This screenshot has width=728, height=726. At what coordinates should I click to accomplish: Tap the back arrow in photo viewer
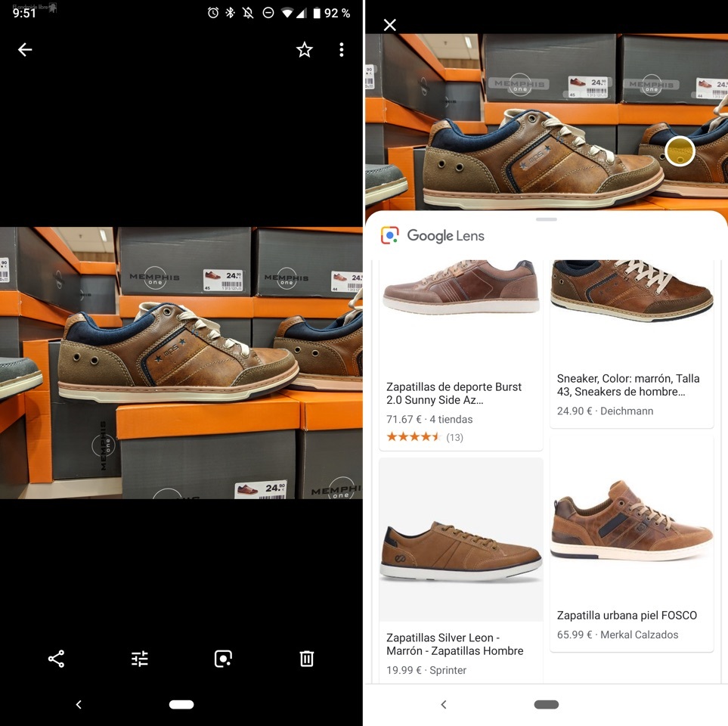[x=25, y=50]
